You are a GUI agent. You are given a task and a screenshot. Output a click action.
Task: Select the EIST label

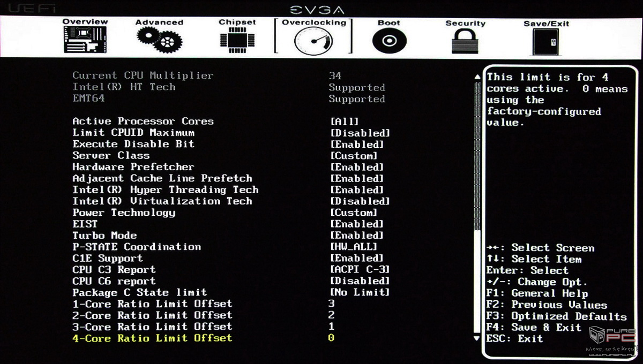85,224
